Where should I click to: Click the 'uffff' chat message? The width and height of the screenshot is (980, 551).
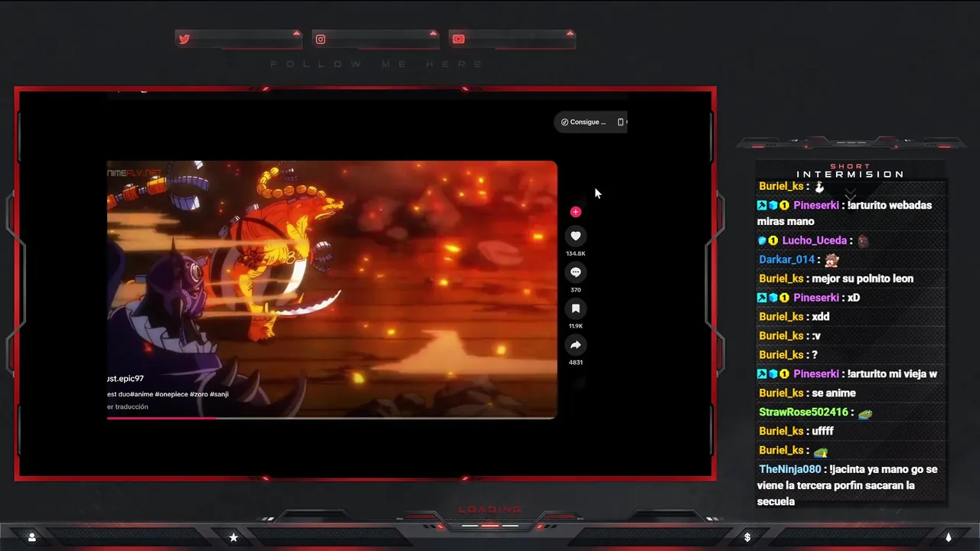tap(822, 432)
